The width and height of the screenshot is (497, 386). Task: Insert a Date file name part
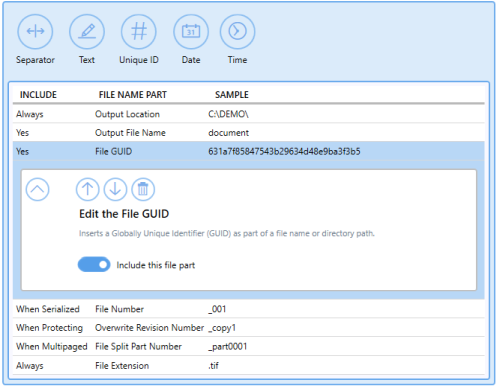click(x=191, y=32)
